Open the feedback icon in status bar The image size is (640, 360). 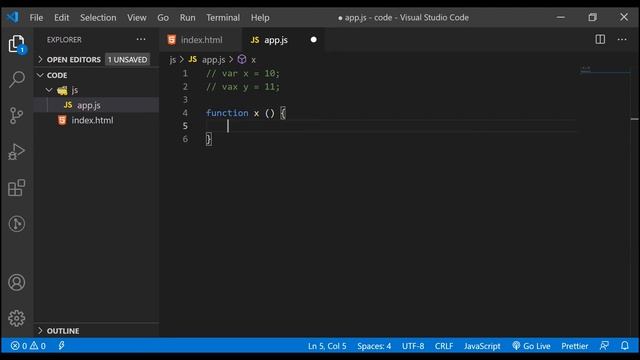604,346
